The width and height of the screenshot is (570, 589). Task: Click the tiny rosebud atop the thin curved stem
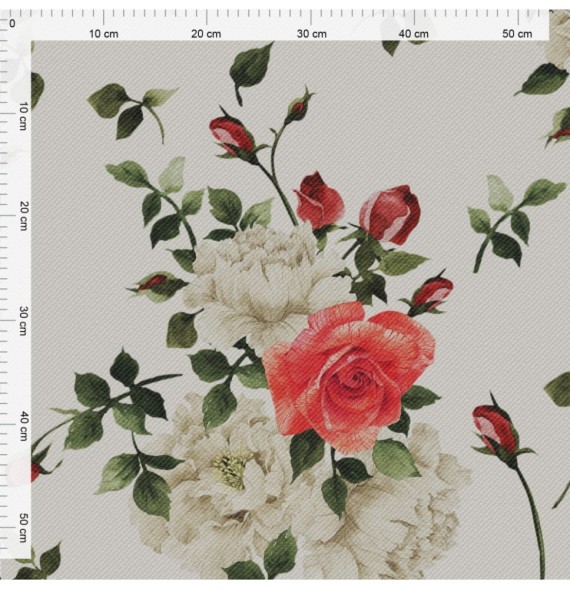coord(299,106)
